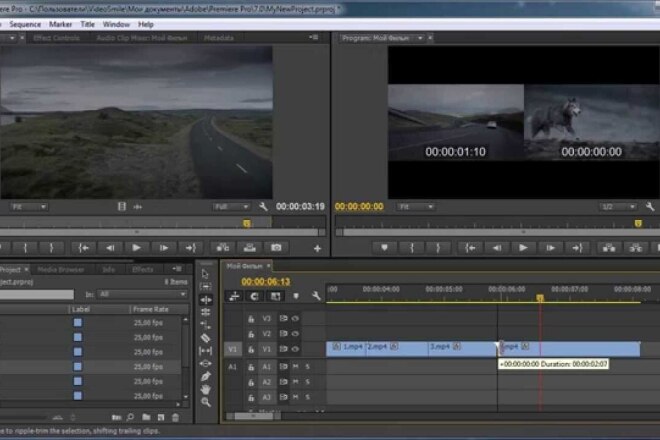
Task: Play the Source monitor clip
Action: pos(136,248)
